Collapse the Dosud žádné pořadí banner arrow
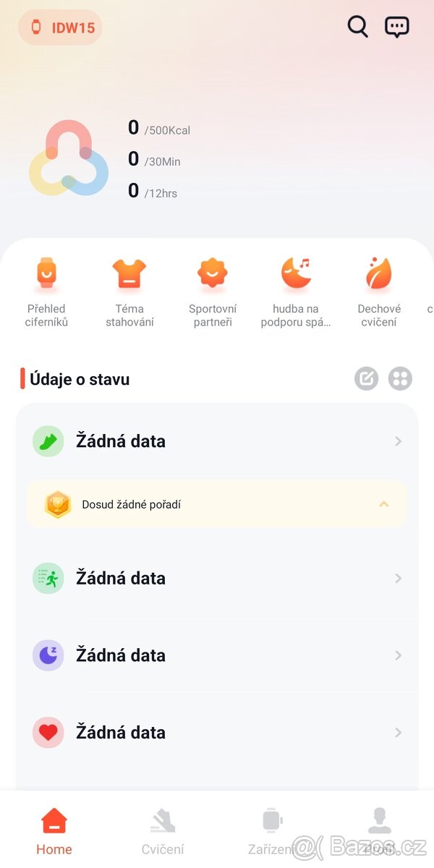This screenshot has width=434, height=868. tap(384, 504)
